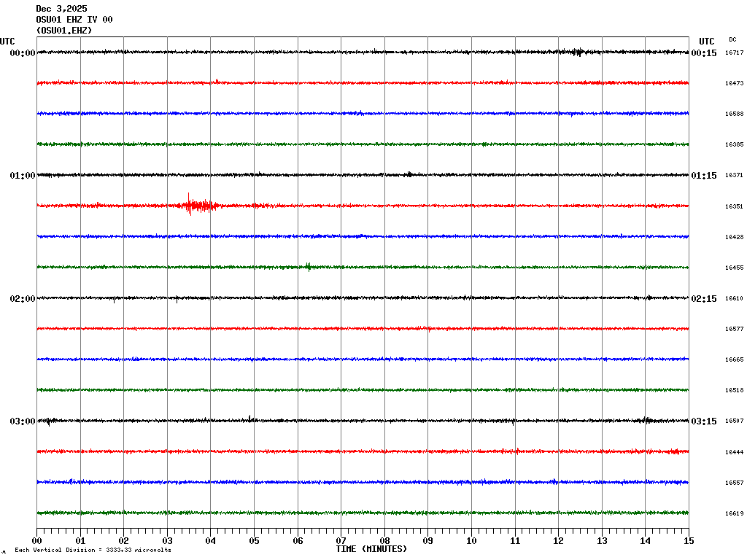Select the 15 minute tick label
The image size is (747, 560).
(x=689, y=541)
